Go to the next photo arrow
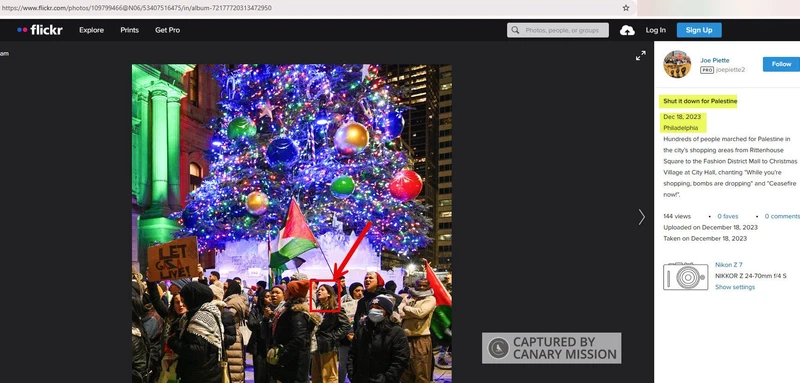 tap(641, 217)
